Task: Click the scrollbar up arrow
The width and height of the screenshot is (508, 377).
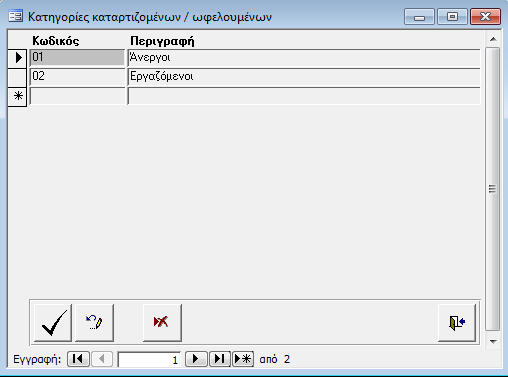Action: [493, 39]
